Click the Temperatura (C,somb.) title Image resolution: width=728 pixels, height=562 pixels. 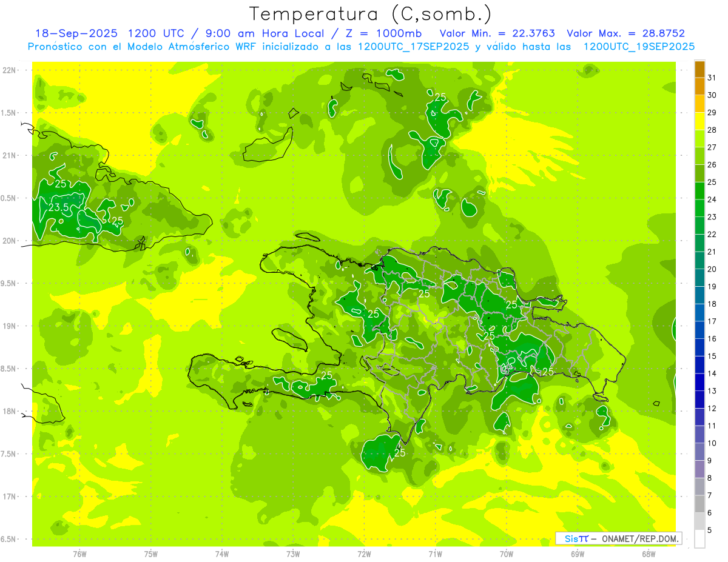point(371,13)
